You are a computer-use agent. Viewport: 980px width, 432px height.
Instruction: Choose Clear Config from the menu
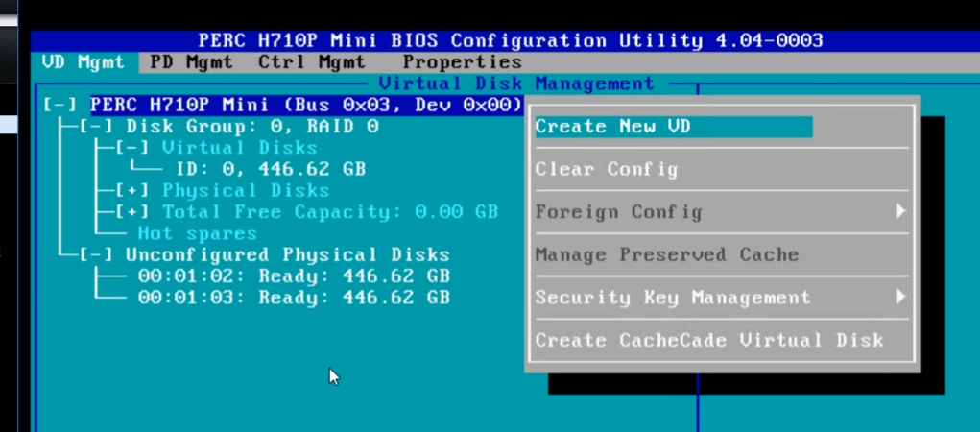[x=607, y=169]
